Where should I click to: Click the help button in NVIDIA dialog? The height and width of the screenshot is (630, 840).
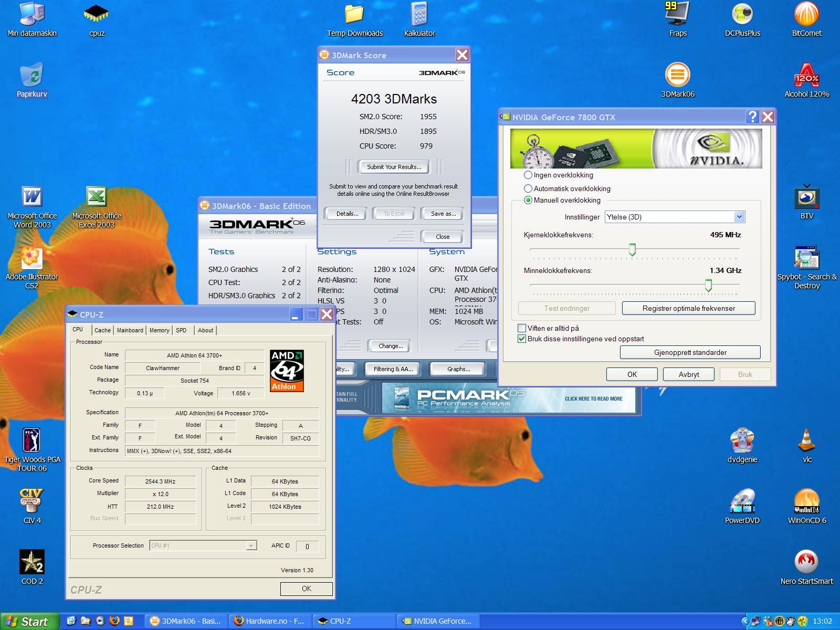(x=752, y=117)
